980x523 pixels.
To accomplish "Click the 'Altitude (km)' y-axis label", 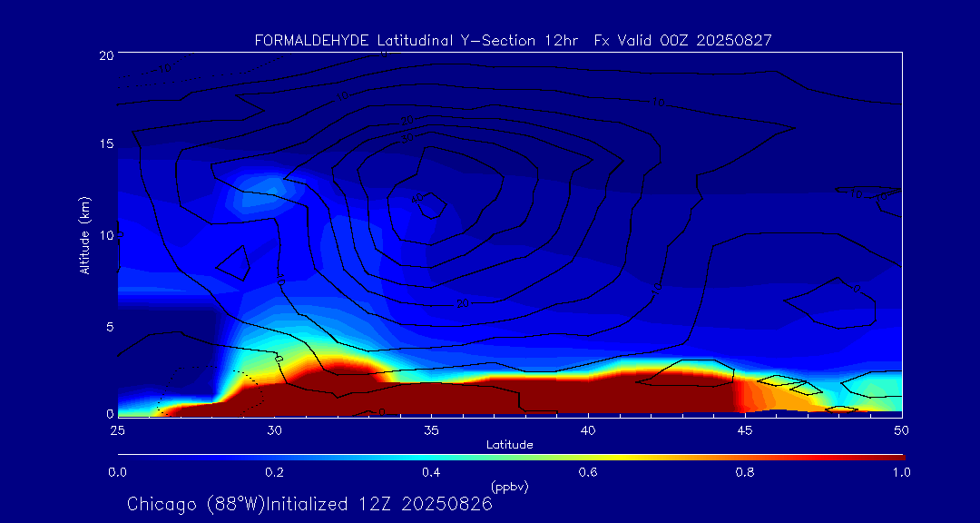I will [84, 235].
